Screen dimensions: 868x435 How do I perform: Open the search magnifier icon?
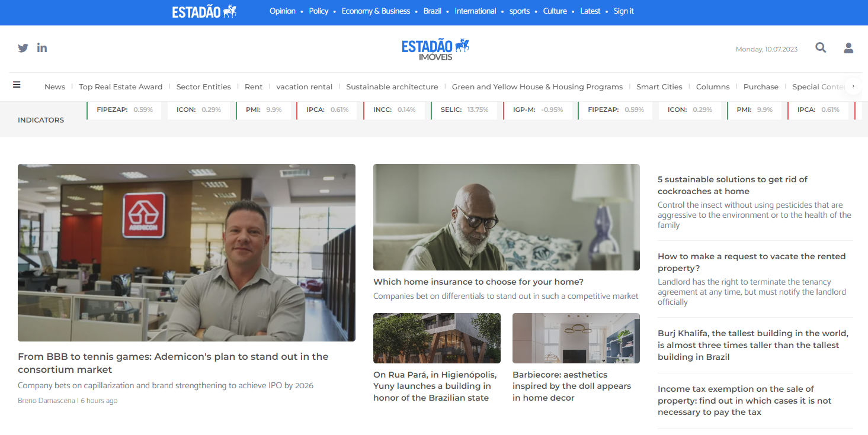pos(821,47)
